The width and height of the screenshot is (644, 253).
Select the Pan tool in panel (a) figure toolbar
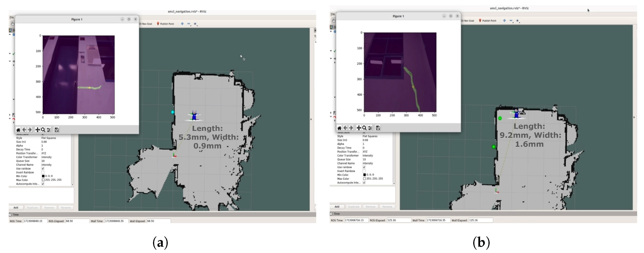click(37, 130)
